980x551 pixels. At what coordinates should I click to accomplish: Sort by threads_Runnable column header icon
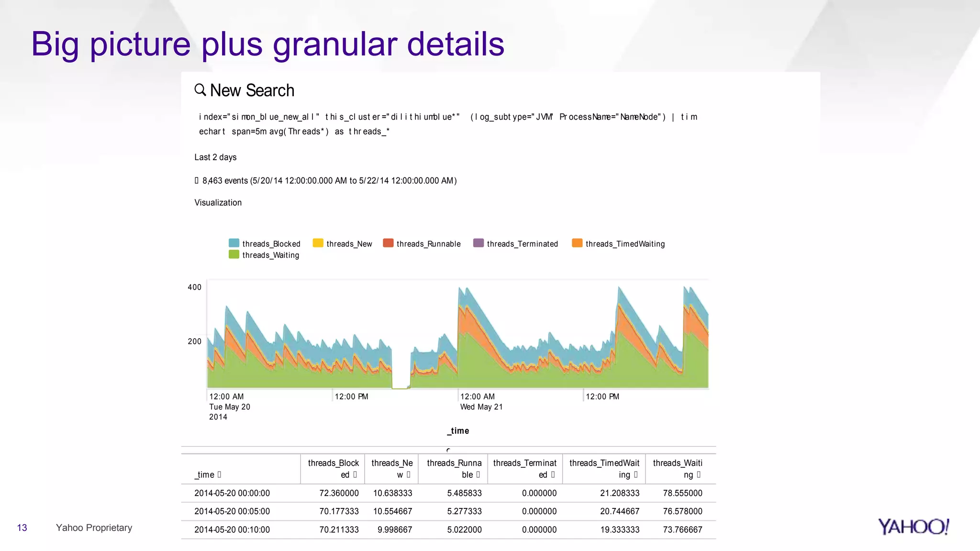[478, 474]
